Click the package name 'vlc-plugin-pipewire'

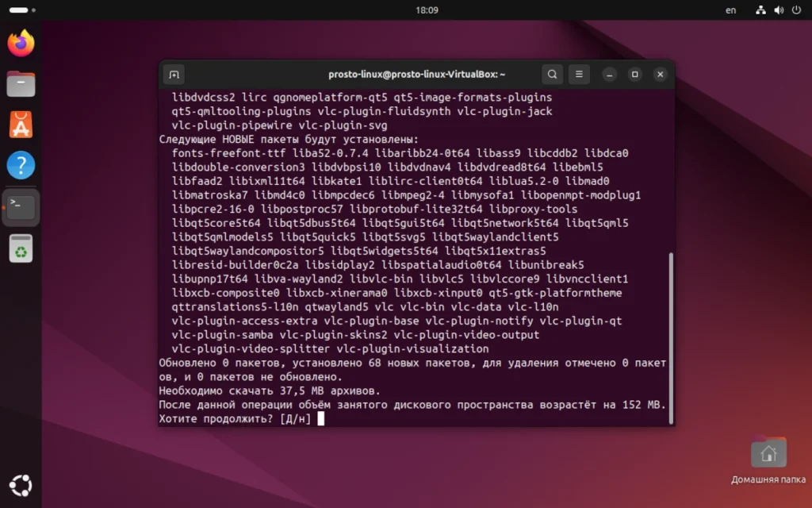tap(232, 125)
